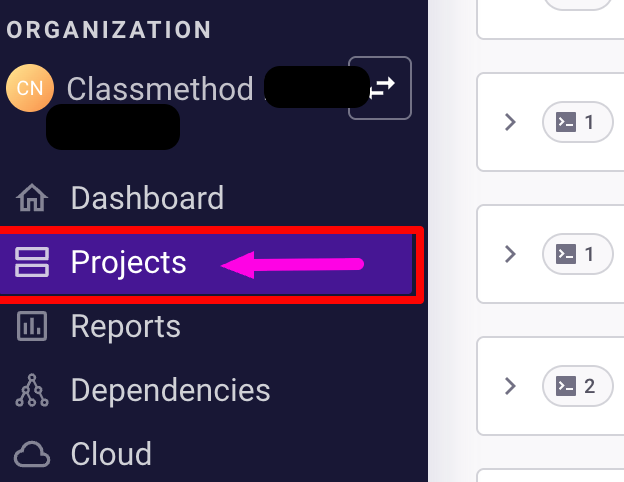624x482 pixels.
Task: Click the Classmethod organization name
Action: pos(160,89)
